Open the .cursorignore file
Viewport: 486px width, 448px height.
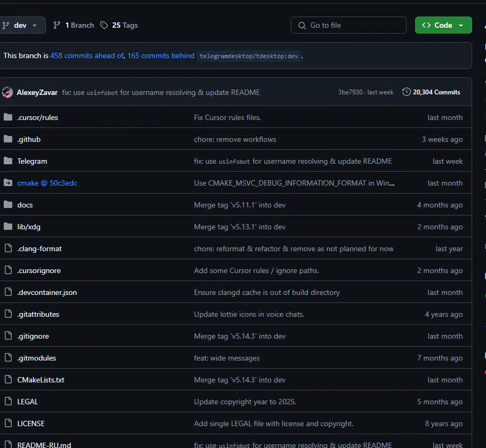coord(39,270)
